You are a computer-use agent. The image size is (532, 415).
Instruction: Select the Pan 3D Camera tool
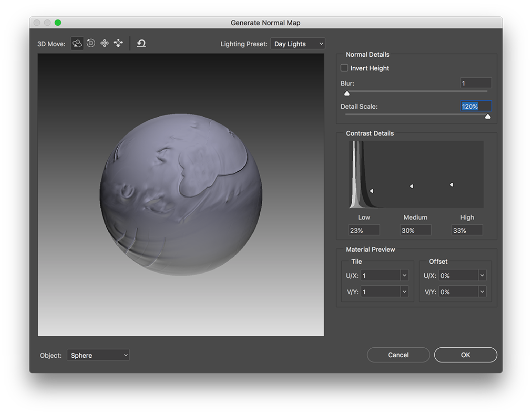(x=104, y=43)
